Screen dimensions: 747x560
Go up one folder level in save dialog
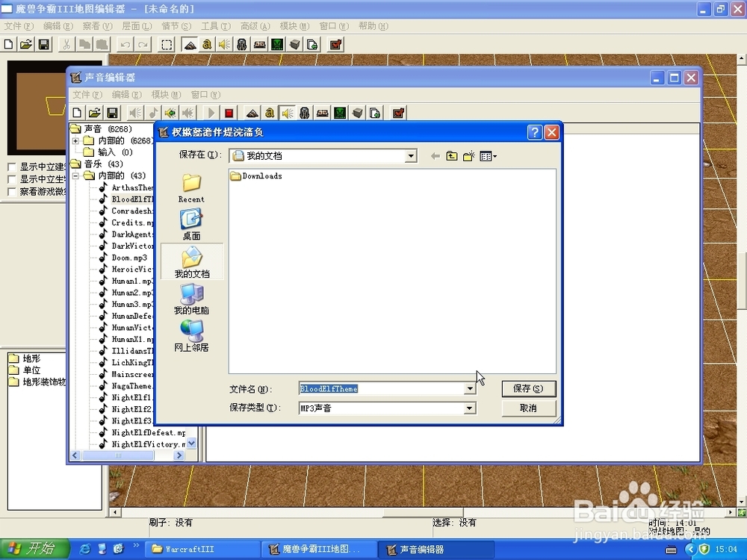point(452,156)
